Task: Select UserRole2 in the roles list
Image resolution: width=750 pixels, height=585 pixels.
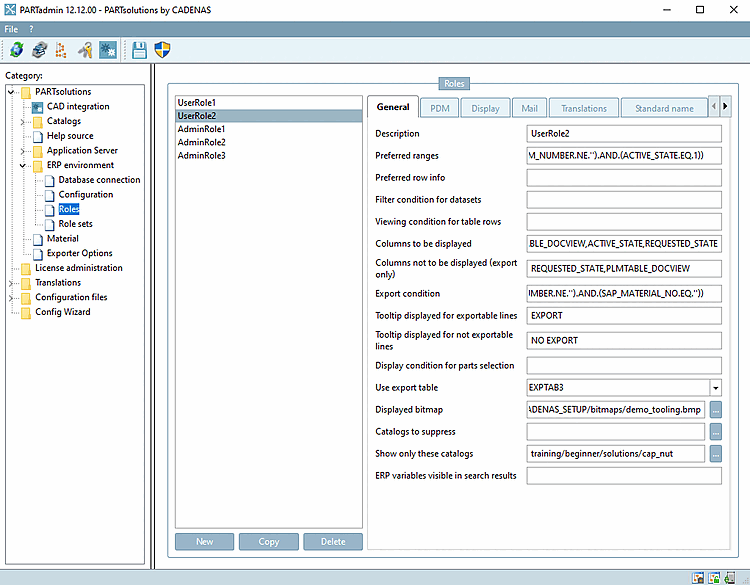Action: (x=269, y=116)
